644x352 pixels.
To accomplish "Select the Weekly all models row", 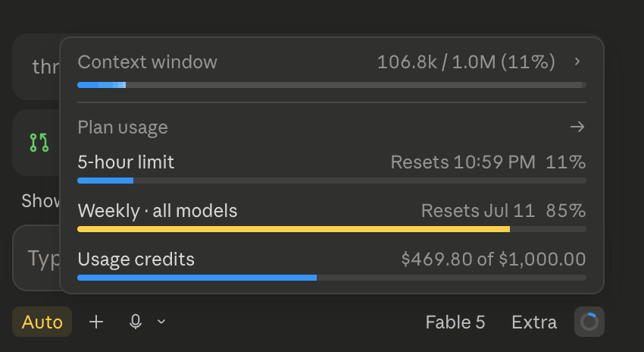I will [332, 218].
